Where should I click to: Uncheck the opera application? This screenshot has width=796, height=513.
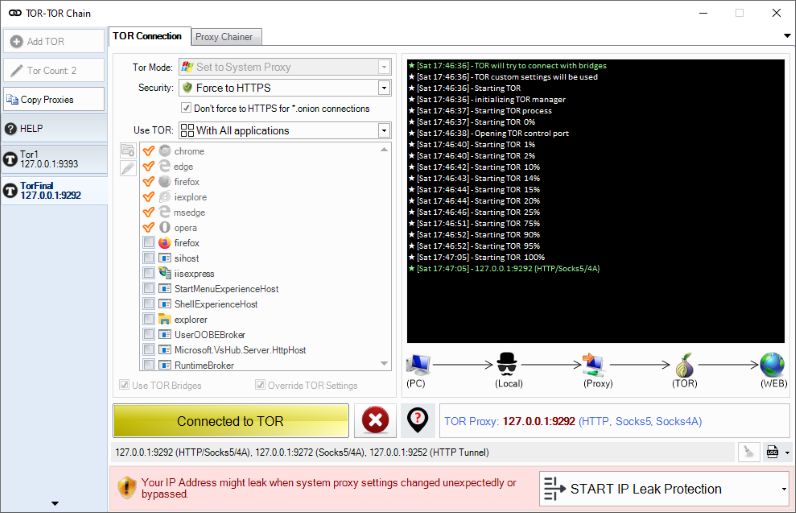tap(149, 227)
